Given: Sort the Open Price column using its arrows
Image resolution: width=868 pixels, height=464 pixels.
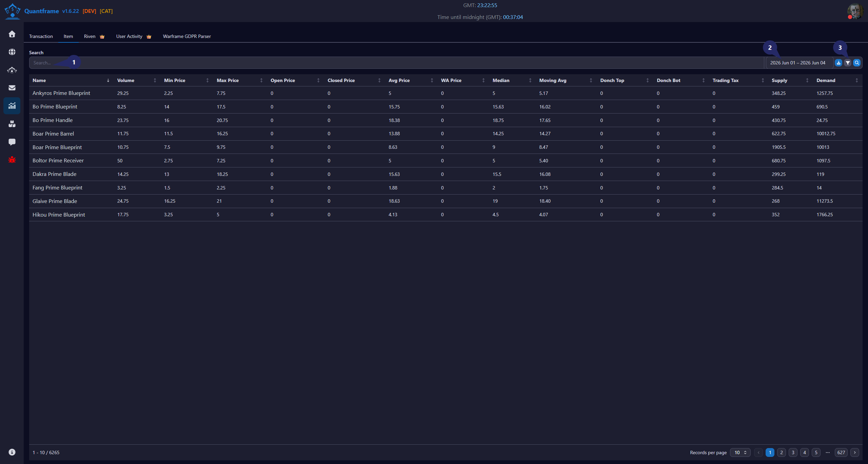Looking at the screenshot, I should 318,80.
